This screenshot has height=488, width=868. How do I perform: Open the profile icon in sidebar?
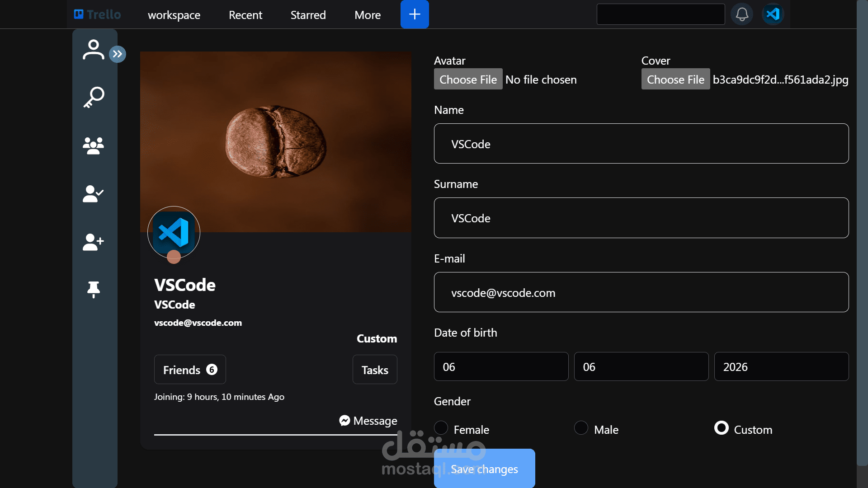(93, 50)
